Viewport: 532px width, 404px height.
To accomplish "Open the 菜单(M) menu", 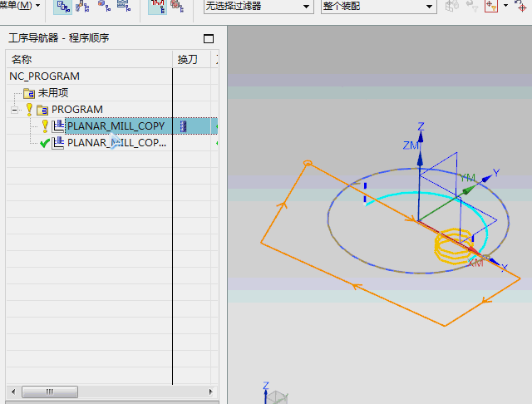I will pyautogui.click(x=20, y=6).
